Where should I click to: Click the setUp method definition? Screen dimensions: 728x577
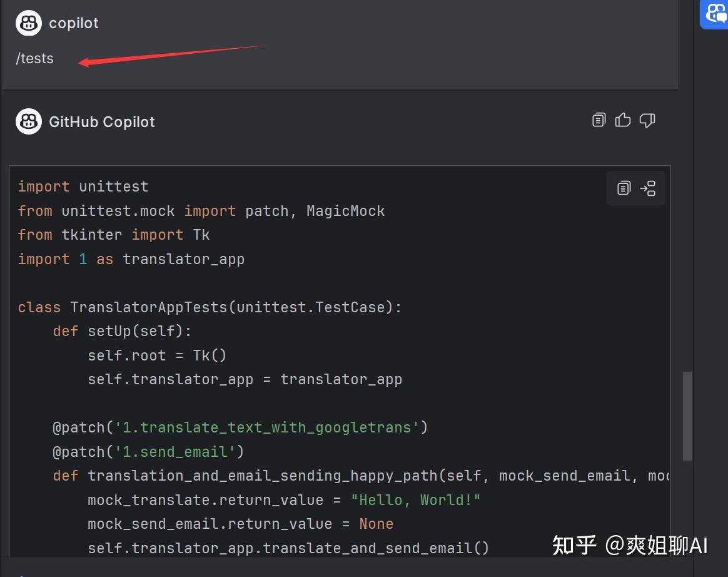[x=122, y=330]
